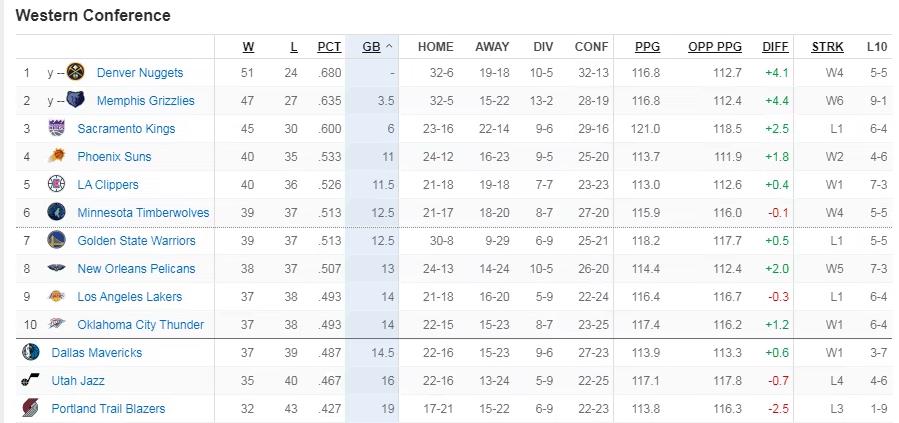
Task: Sort by the OPP PPG header
Action: click(715, 47)
